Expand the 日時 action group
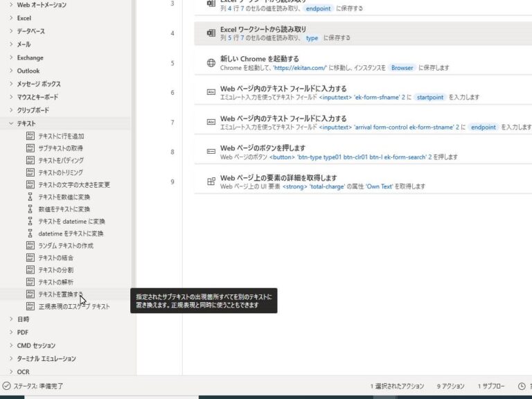This screenshot has width=532, height=399. tap(11, 319)
